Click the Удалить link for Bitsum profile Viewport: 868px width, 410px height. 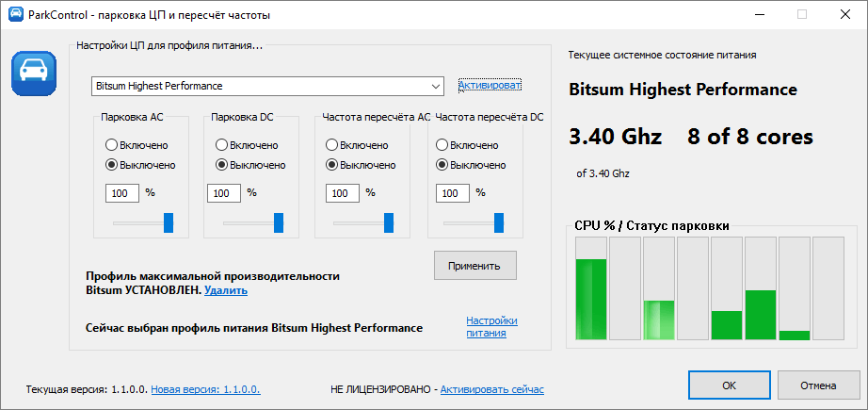(226, 290)
